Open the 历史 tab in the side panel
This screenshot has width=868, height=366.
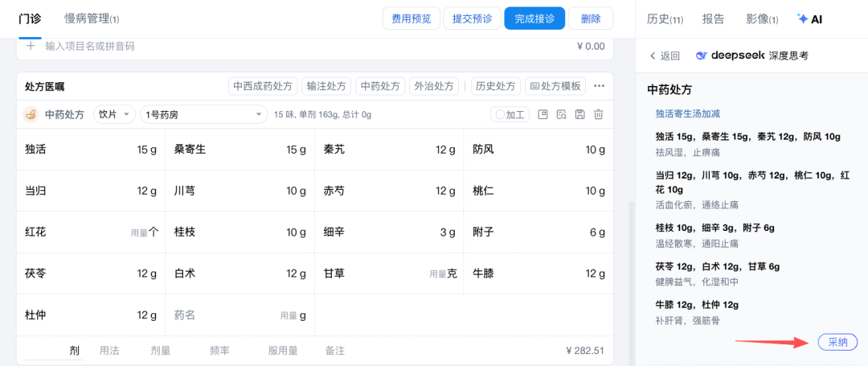tap(665, 19)
